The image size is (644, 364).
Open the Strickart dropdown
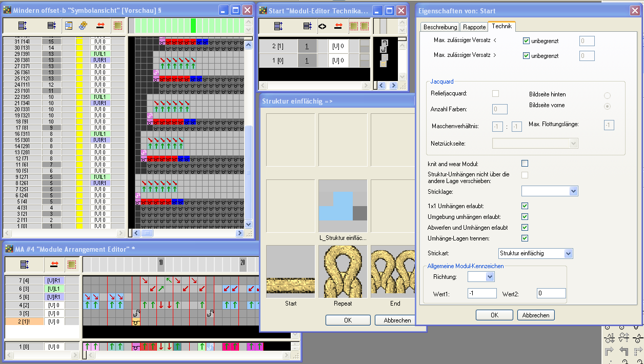coord(568,253)
